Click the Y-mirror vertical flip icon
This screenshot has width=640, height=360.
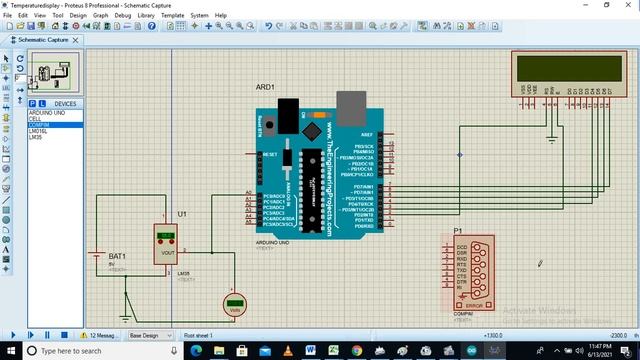[20, 100]
